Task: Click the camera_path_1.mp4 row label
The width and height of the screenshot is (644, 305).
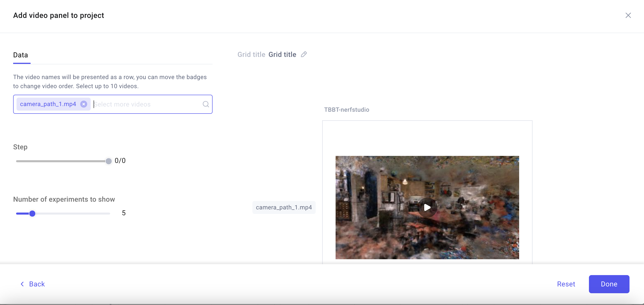Action: tap(284, 207)
